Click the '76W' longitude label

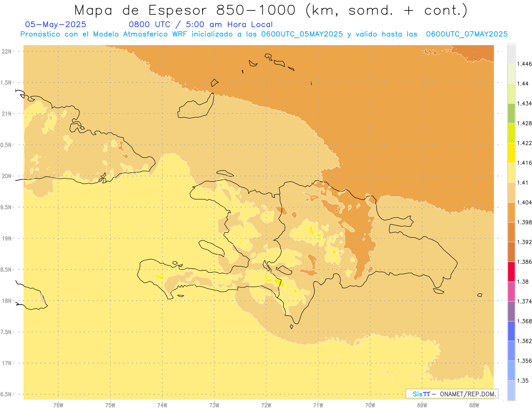58,405
